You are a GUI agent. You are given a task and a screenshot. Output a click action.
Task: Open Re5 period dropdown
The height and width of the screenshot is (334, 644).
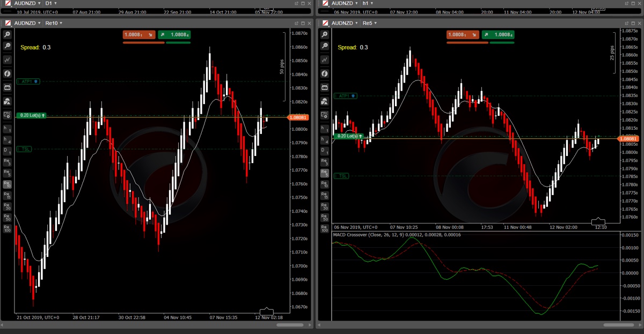point(369,23)
